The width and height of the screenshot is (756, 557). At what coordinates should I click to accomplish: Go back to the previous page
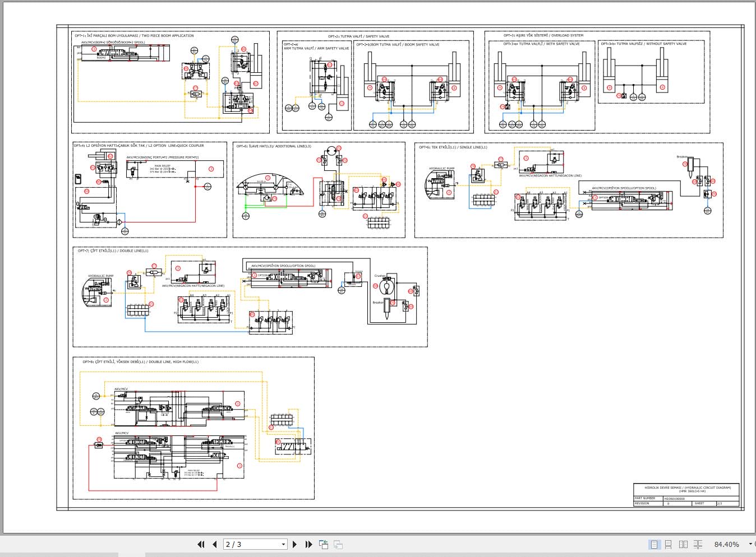tap(215, 544)
